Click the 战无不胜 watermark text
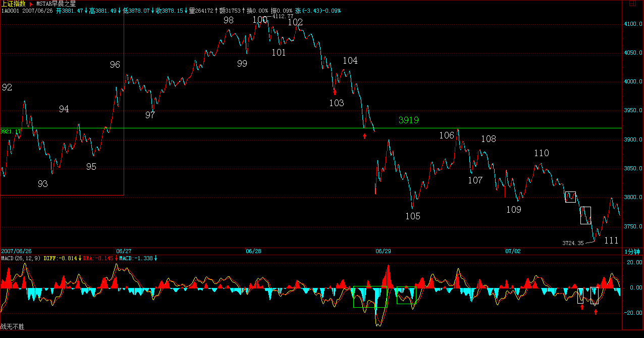The width and height of the screenshot is (644, 338). click(x=12, y=327)
